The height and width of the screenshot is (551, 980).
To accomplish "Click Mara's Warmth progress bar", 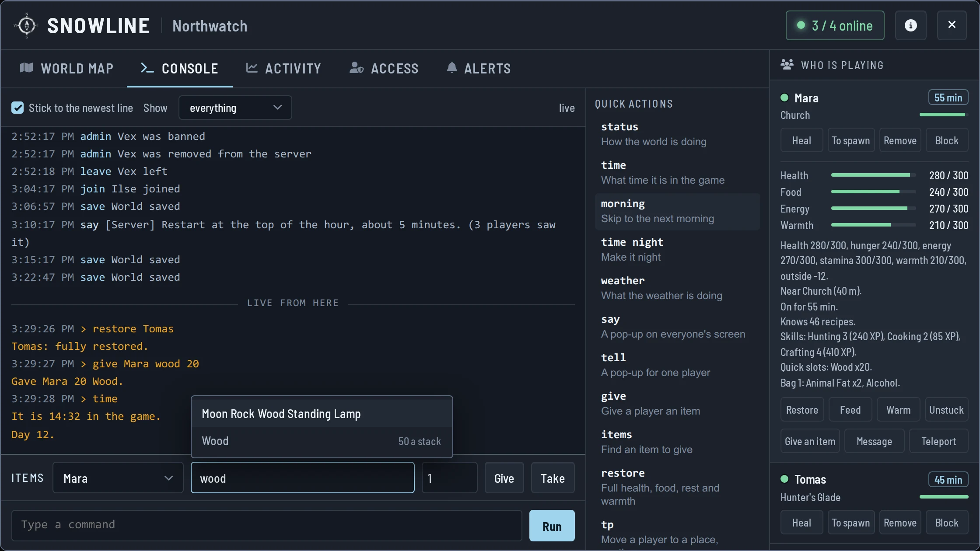I will [x=873, y=225].
